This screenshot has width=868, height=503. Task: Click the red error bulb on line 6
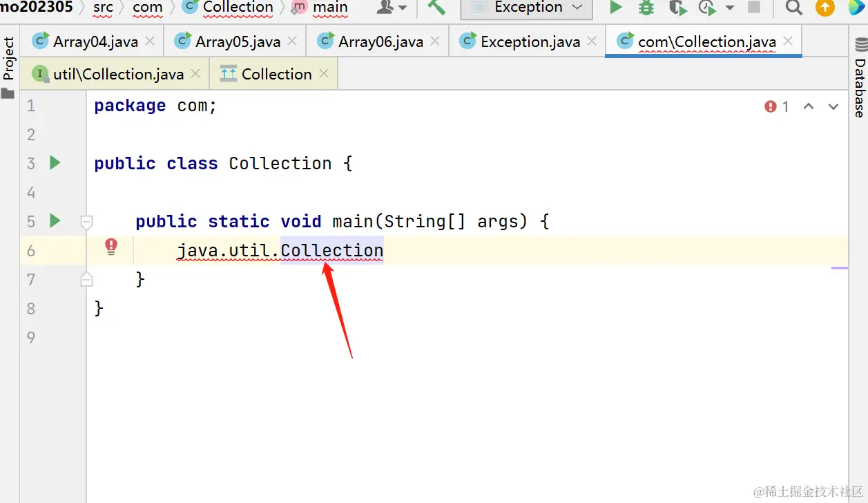(111, 247)
